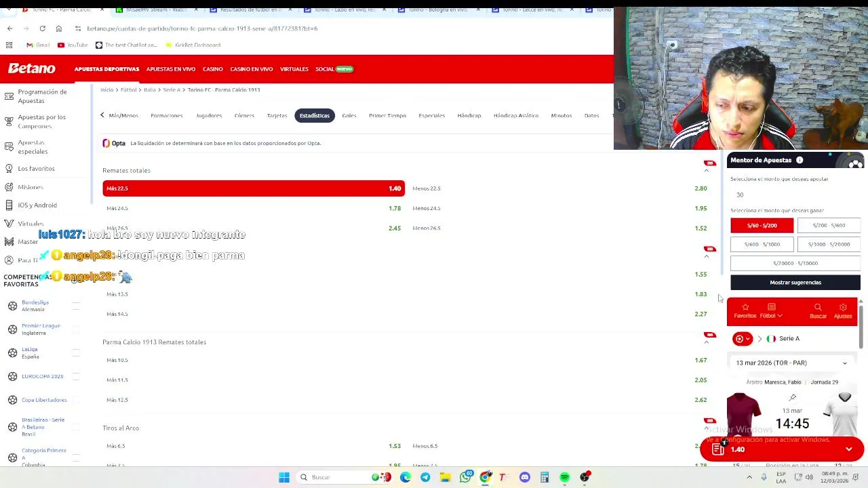Image resolution: width=868 pixels, height=488 pixels.
Task: Switch to Córners market tab
Action: click(244, 115)
